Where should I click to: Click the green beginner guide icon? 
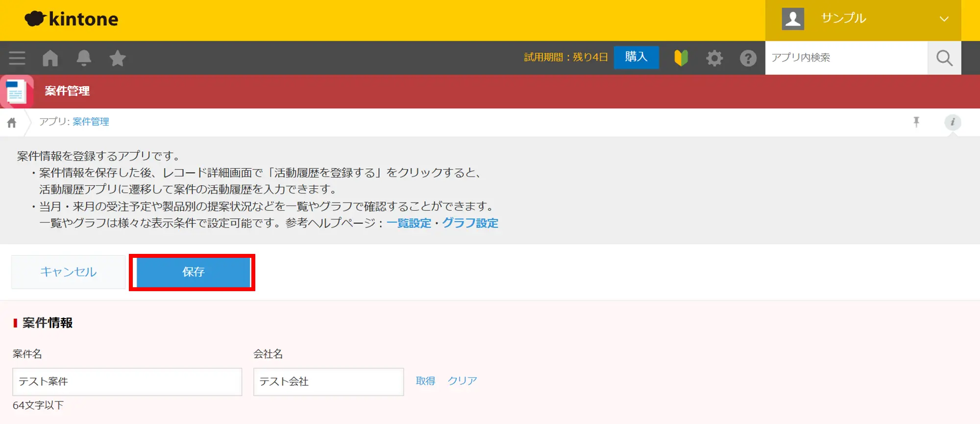pyautogui.click(x=681, y=58)
